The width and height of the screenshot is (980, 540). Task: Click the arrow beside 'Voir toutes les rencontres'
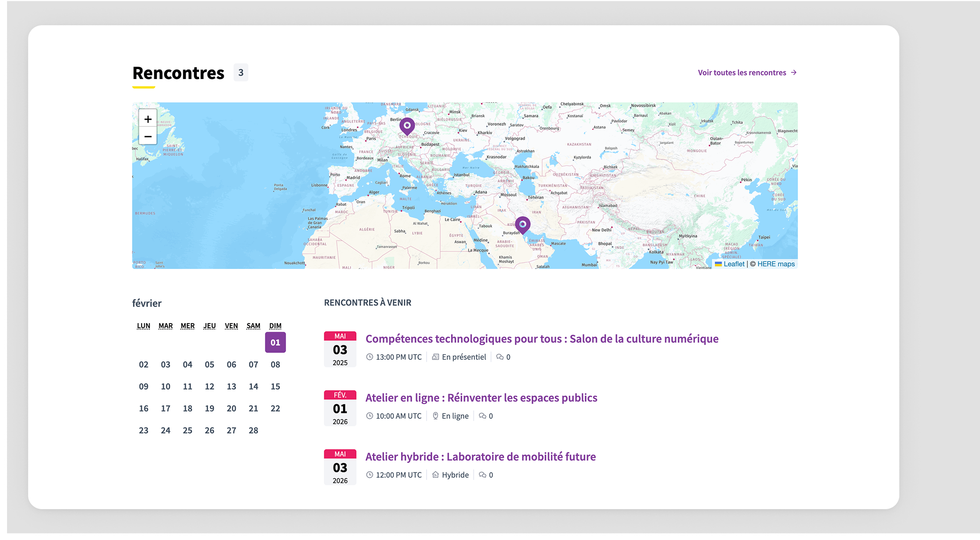(794, 72)
